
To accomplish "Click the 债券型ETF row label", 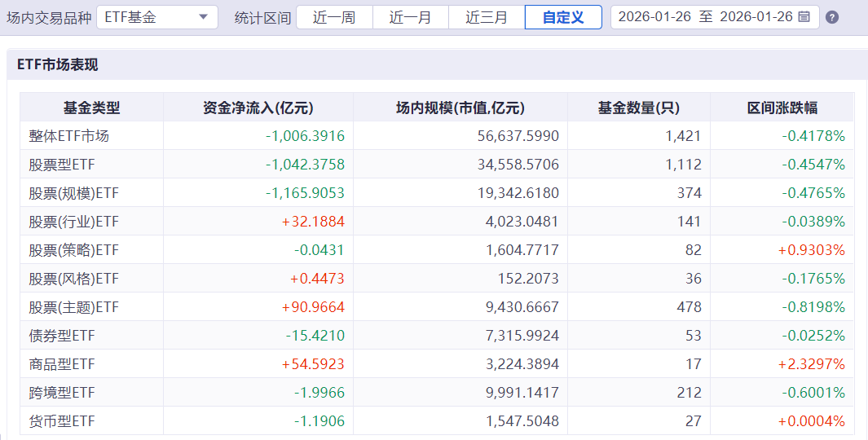I will (x=61, y=336).
